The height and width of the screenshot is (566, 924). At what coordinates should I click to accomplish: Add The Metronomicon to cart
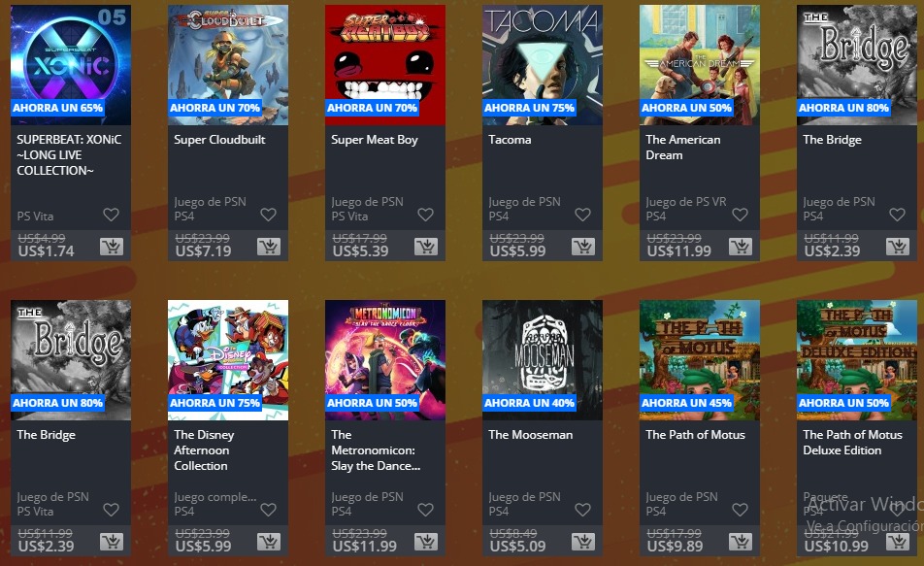coord(425,542)
